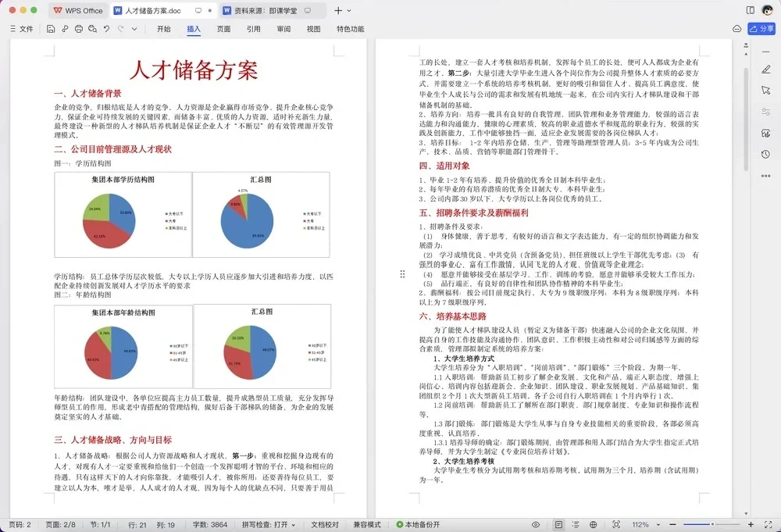The image size is (781, 532).
Task: Click the scrollbar down arrow at bottom
Action: coord(746,513)
